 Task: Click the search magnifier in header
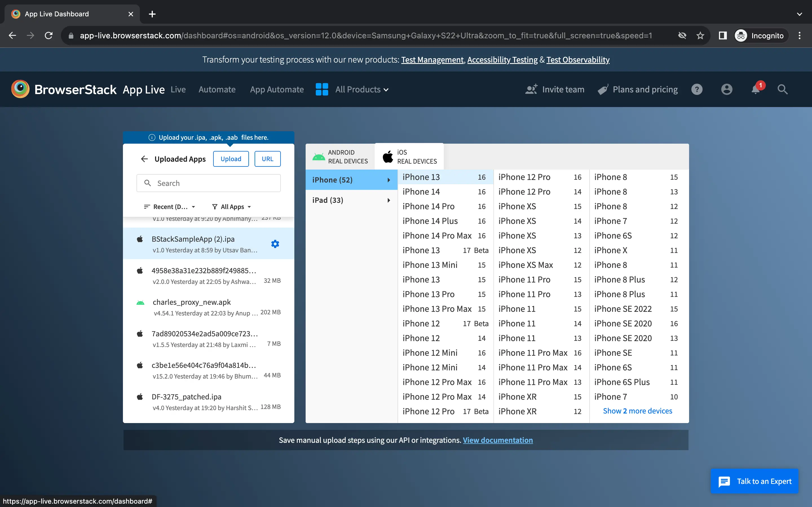(x=782, y=90)
